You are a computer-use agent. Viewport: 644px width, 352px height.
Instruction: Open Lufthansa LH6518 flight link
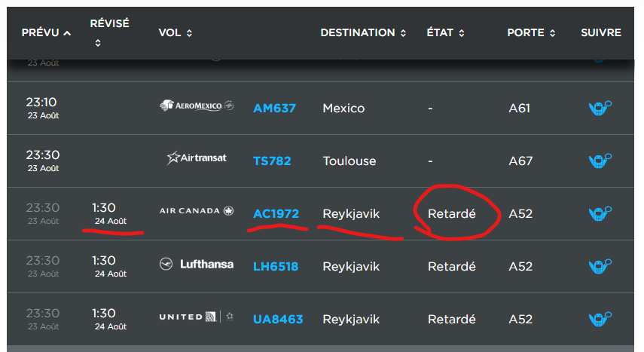click(x=275, y=267)
